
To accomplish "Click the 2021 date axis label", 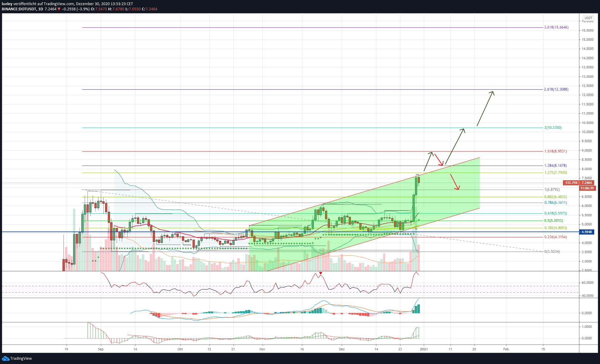I will 424,349.
